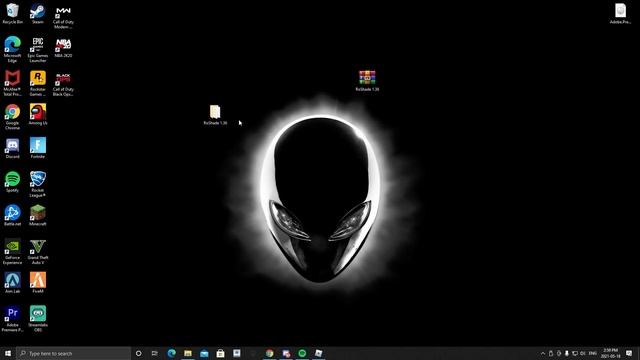The image size is (640, 360).
Task: Select the Adobe Premiere Pro shortcut
Action: coord(12,319)
